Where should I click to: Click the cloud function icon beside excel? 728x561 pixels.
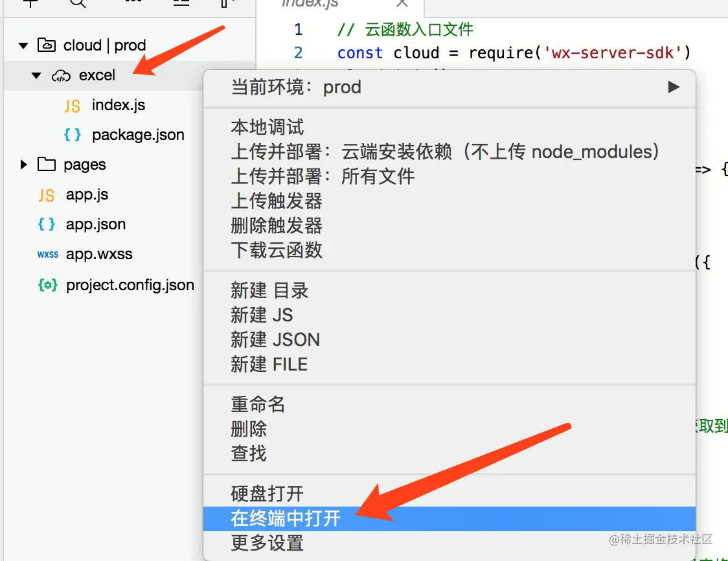coord(61,75)
